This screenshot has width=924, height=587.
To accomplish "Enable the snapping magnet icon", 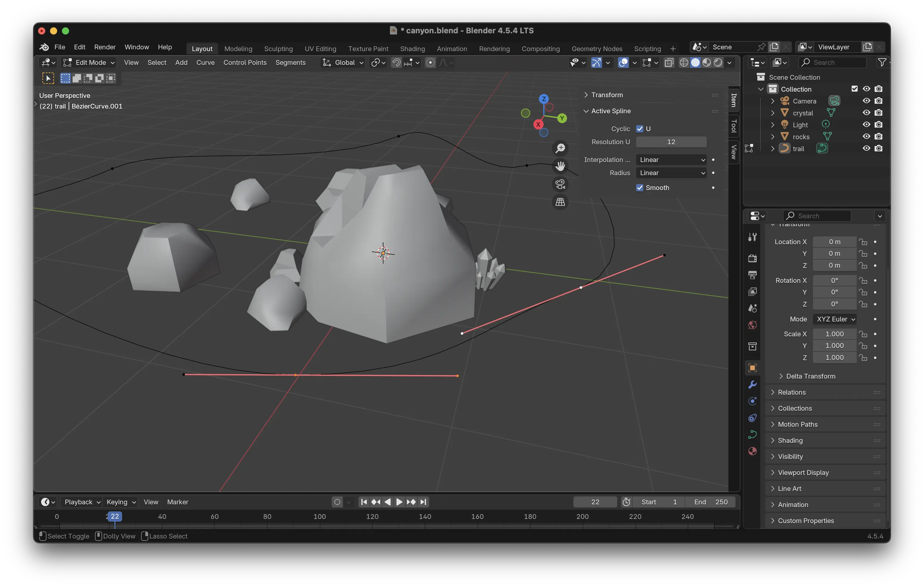I will click(397, 62).
